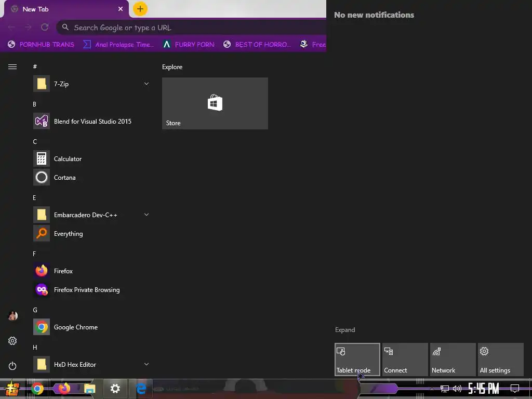Viewport: 532px width, 399px height.
Task: Open Firefox from the taskbar
Action: pos(64,389)
